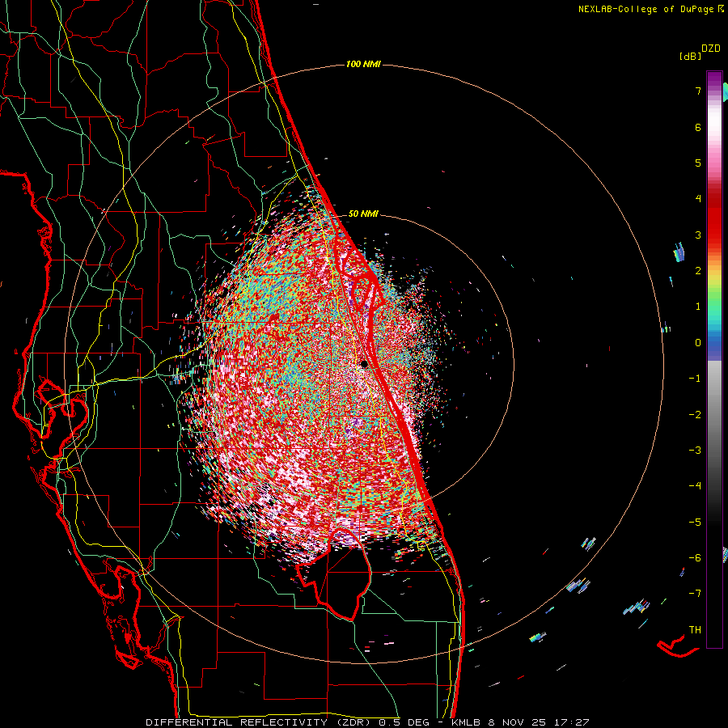Select the -1 dB tick label on the scale
Screen dimensions: 728x728
[x=695, y=379]
